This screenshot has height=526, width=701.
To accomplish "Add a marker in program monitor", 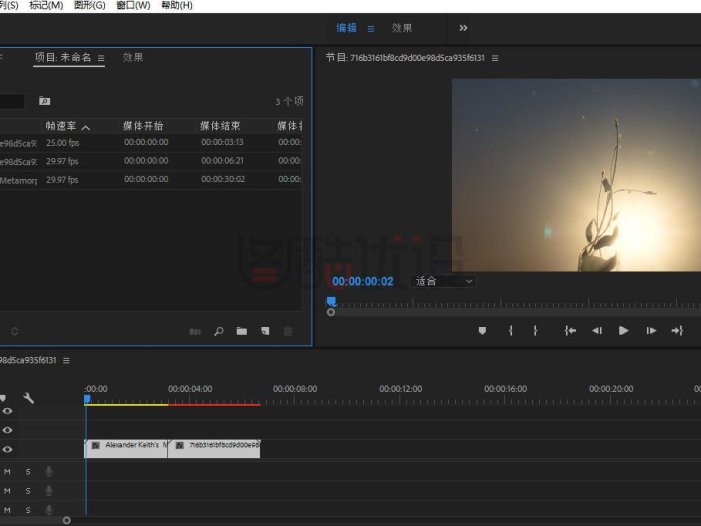I will [x=482, y=331].
